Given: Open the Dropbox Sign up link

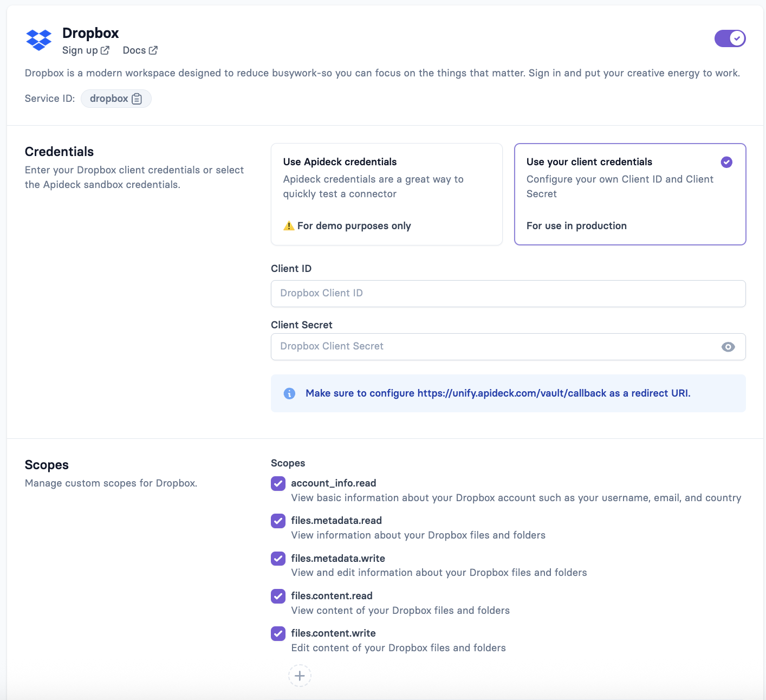Looking at the screenshot, I should (86, 50).
